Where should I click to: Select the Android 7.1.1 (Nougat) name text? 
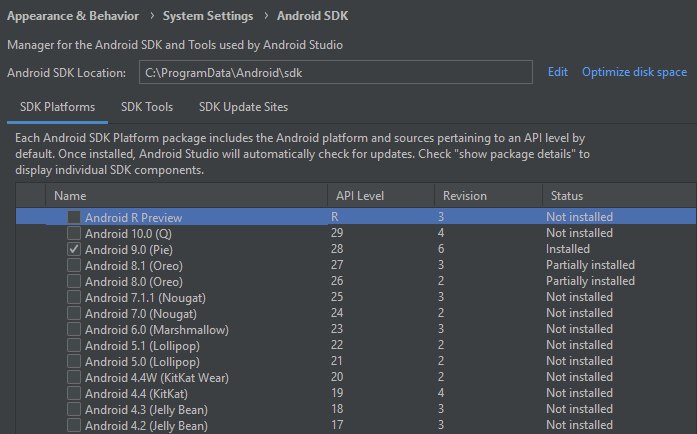pyautogui.click(x=145, y=298)
